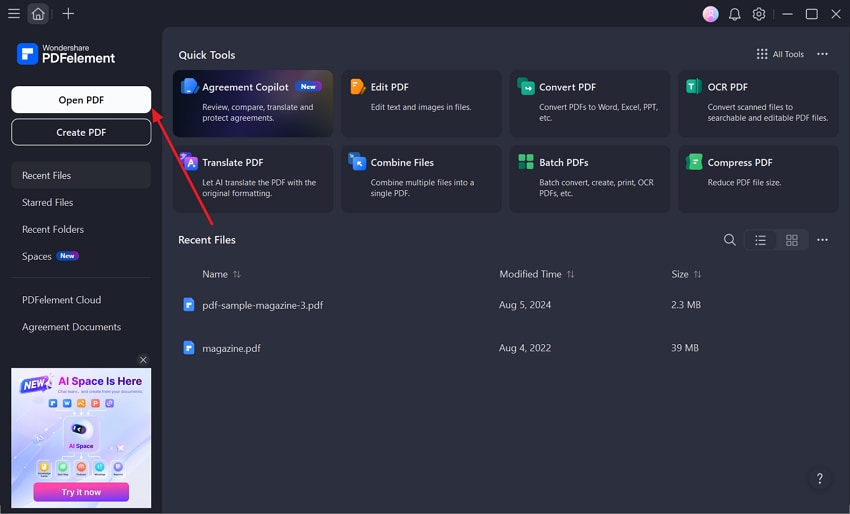Viewport: 850px width, 514px height.
Task: Sort recent files by Name
Action: [x=221, y=274]
